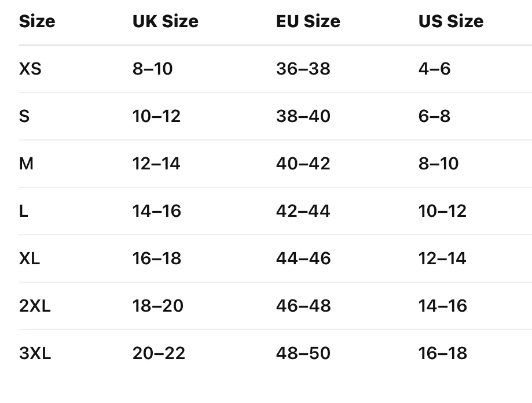Click EU size 44–46 cell

click(x=303, y=258)
